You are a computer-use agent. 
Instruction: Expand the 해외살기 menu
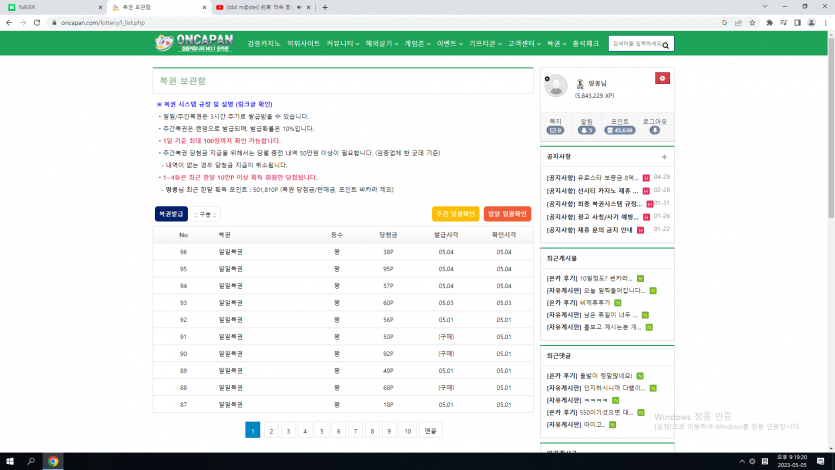click(381, 44)
